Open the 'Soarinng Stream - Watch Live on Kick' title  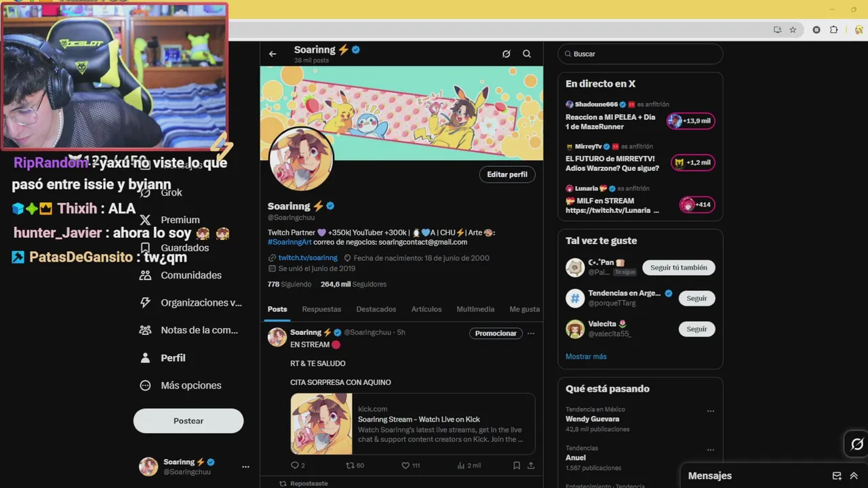pyautogui.click(x=419, y=420)
